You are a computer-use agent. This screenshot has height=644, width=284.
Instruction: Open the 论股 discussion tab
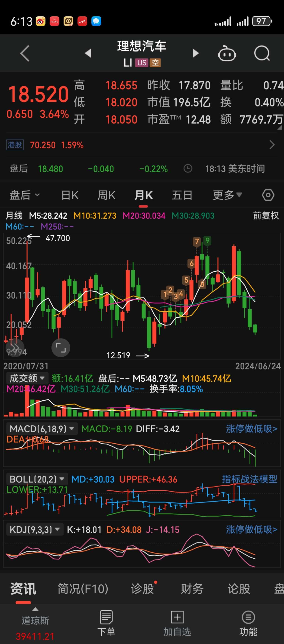click(239, 589)
